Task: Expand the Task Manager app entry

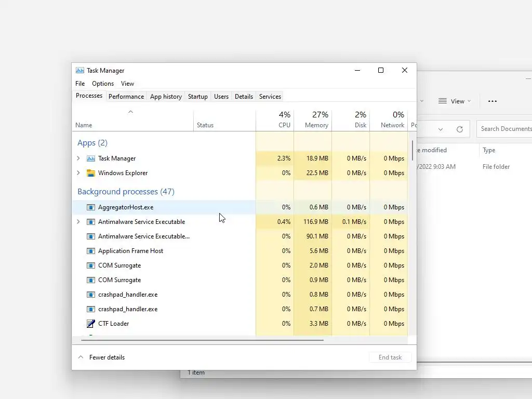Action: [x=78, y=158]
